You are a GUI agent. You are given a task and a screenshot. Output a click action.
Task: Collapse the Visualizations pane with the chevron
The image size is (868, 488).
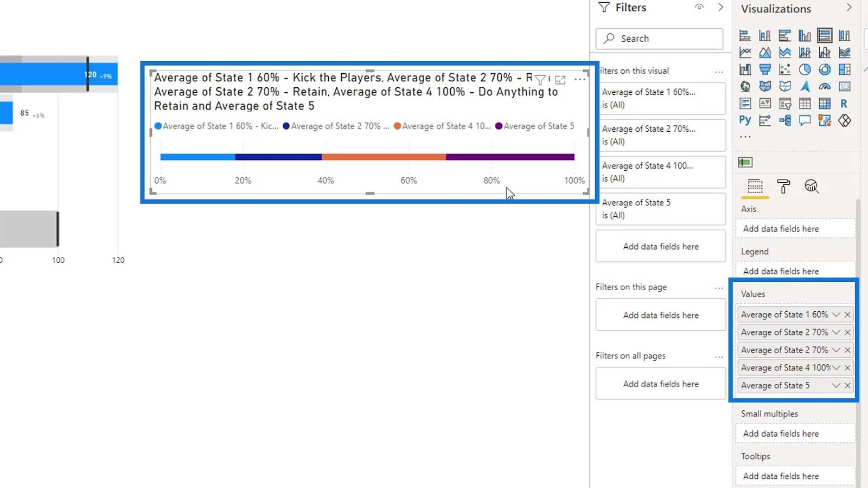tap(849, 8)
